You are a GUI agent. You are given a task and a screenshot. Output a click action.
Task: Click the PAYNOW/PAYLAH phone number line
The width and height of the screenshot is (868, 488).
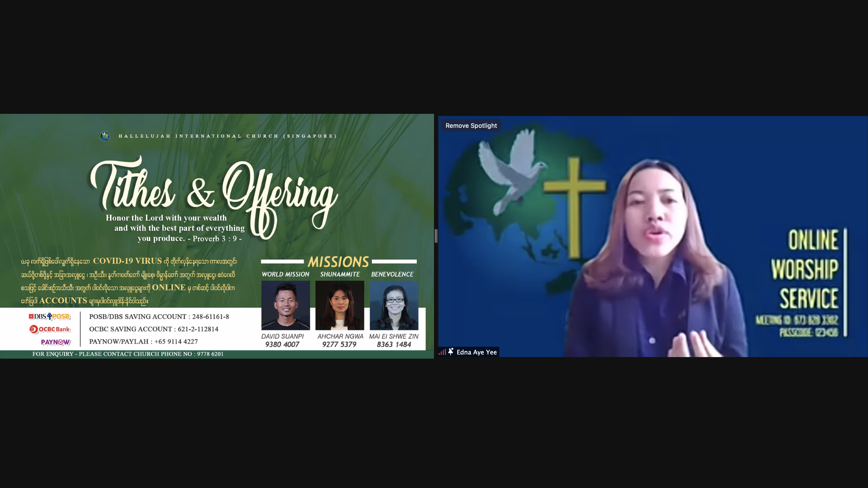[x=143, y=341]
